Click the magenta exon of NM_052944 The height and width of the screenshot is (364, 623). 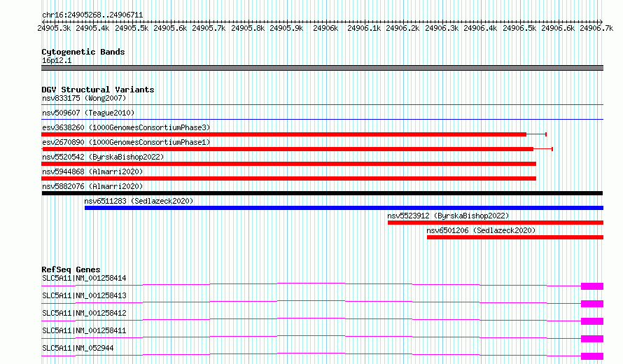pyautogui.click(x=592, y=356)
